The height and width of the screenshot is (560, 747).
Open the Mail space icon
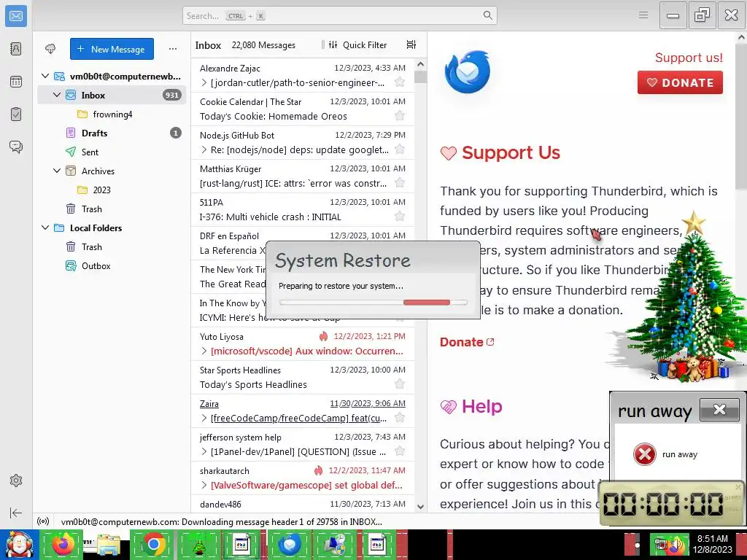(x=16, y=16)
